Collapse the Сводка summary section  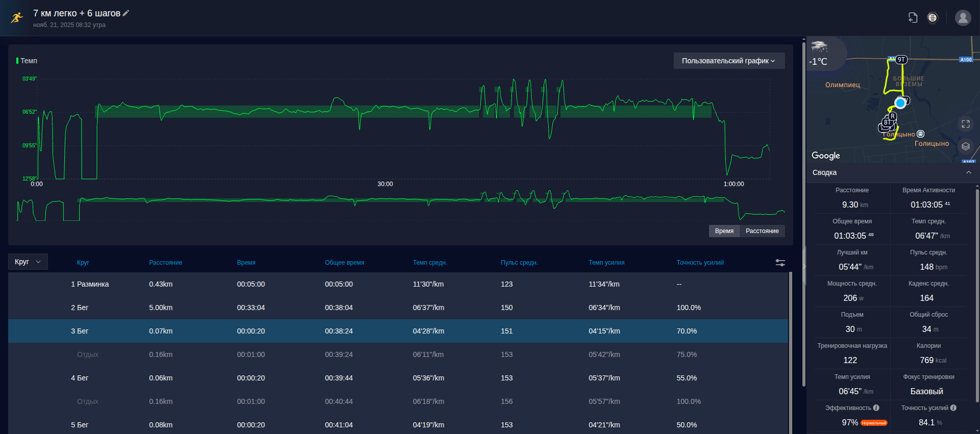coord(969,172)
